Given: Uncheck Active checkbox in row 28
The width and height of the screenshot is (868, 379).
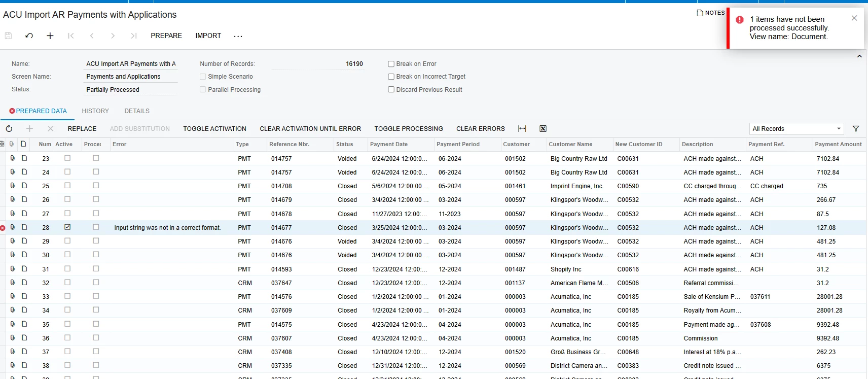Looking at the screenshot, I should pyautogui.click(x=67, y=227).
